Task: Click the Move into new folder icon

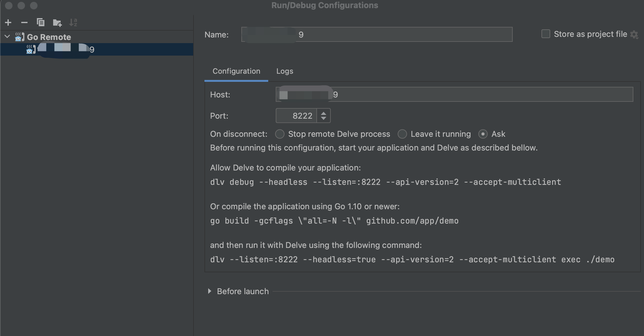Action: 57,22
